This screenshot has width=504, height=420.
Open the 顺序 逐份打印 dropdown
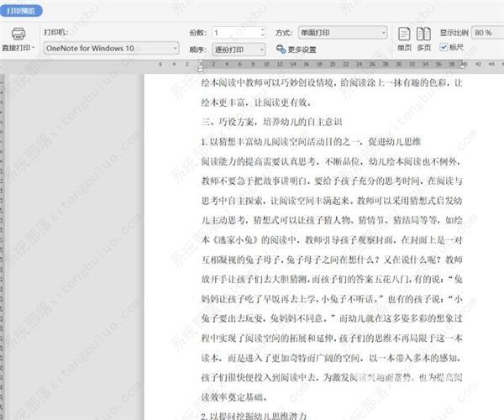coord(239,50)
